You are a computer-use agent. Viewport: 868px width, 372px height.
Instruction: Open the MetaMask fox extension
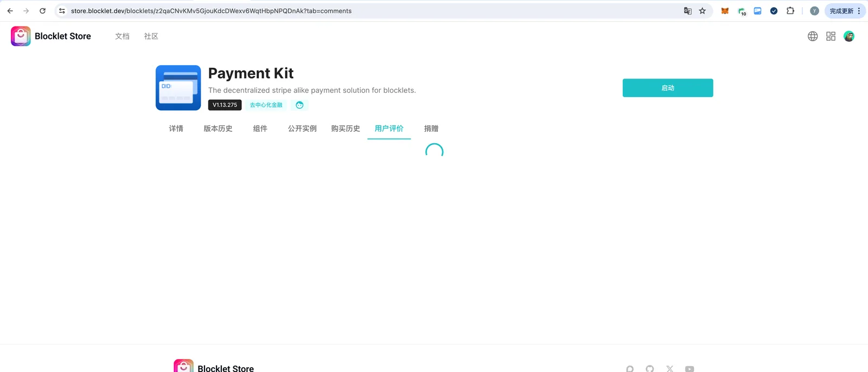pyautogui.click(x=725, y=11)
